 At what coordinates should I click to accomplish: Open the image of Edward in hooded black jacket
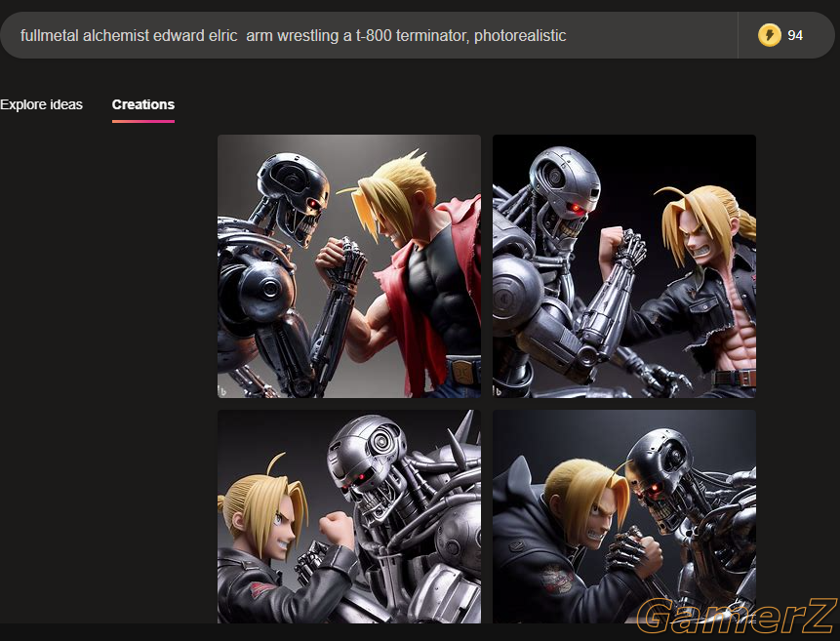[x=624, y=517]
